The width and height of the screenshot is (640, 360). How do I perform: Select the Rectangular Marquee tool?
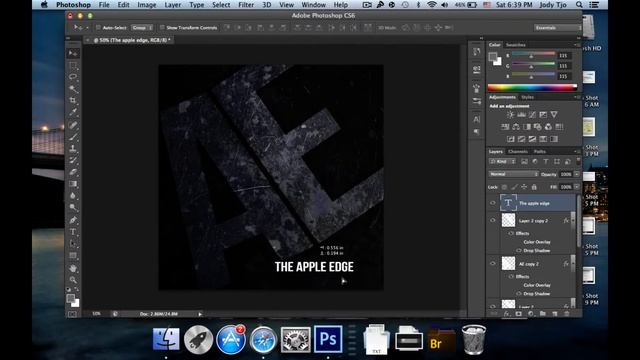73,65
